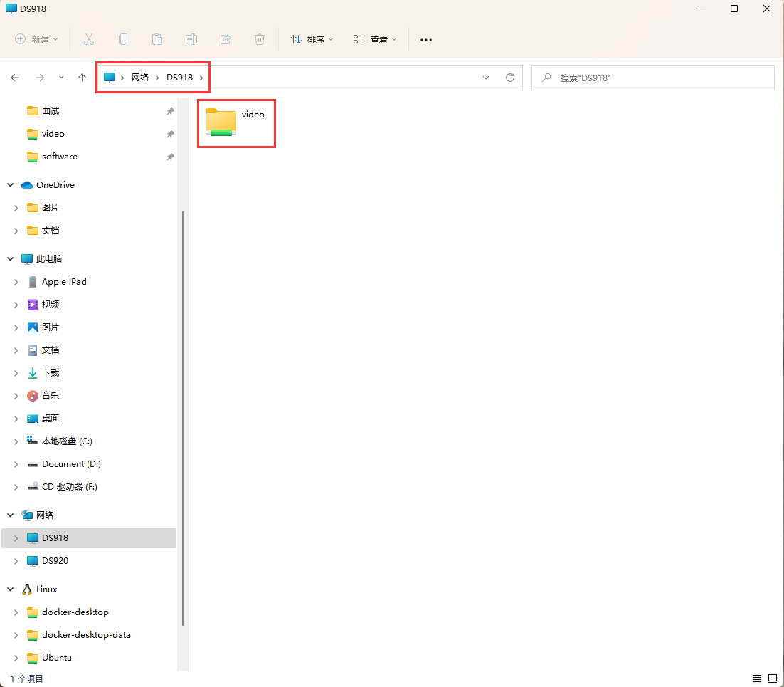Screen dimensions: 784x687
Task: Click the Share icon in toolbar
Action: click(226, 39)
